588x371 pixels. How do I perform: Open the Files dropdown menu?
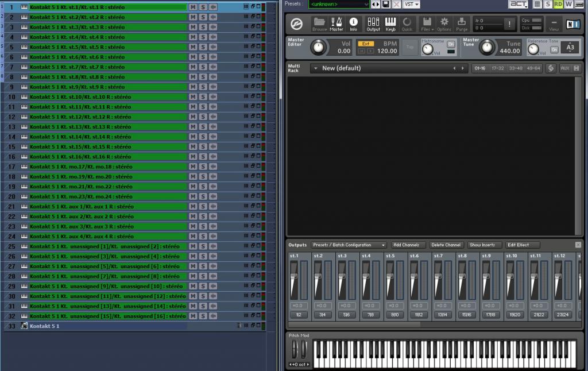click(x=427, y=24)
